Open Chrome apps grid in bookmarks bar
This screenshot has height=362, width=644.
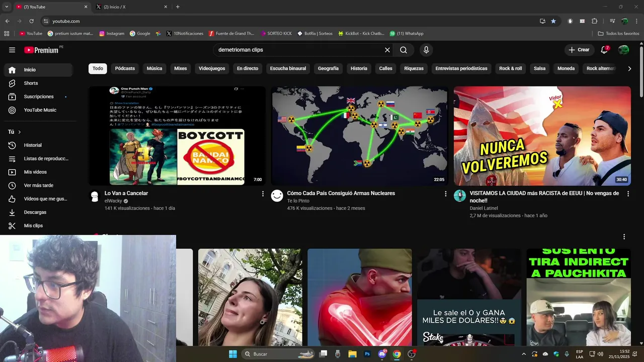7,34
